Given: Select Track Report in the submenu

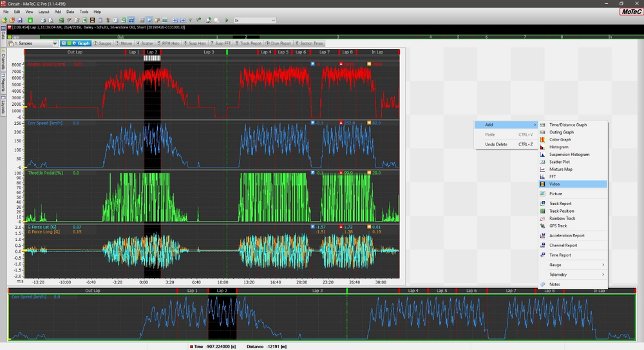Looking at the screenshot, I should click(573, 204).
